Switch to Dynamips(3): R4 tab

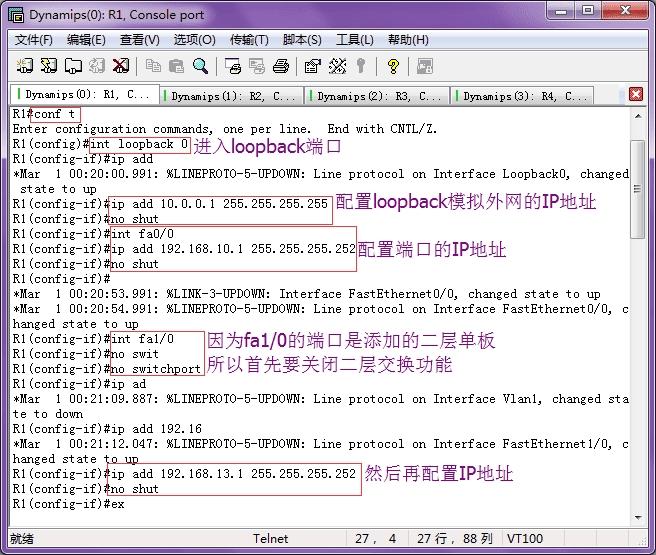523,96
